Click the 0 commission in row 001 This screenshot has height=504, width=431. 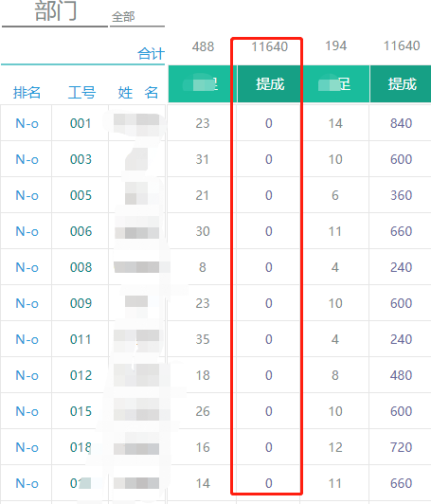[269, 123]
